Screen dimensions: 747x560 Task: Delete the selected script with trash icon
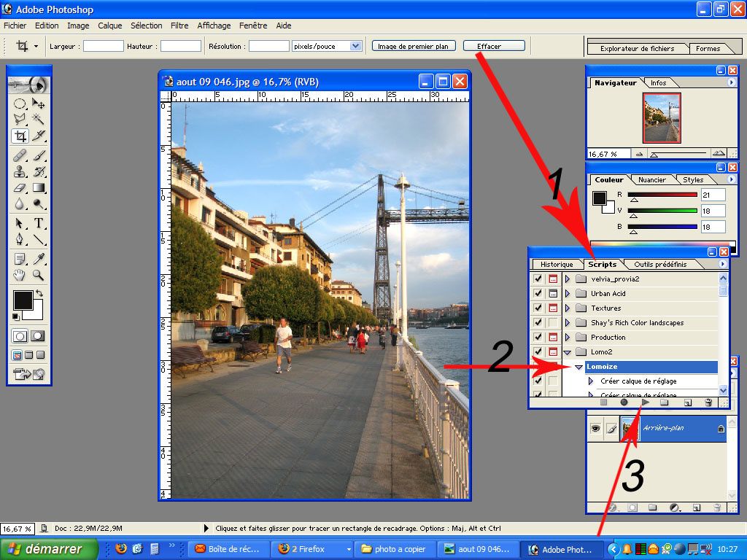pos(708,402)
